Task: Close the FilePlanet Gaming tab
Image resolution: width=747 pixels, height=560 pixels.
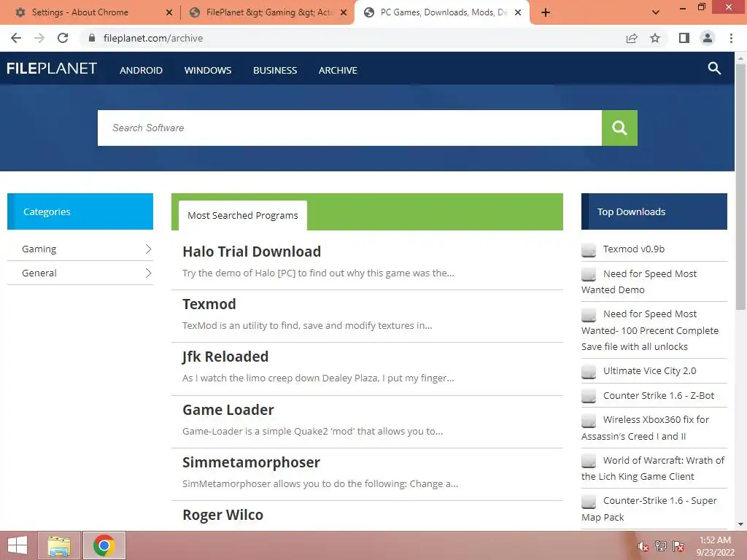Action: click(344, 12)
